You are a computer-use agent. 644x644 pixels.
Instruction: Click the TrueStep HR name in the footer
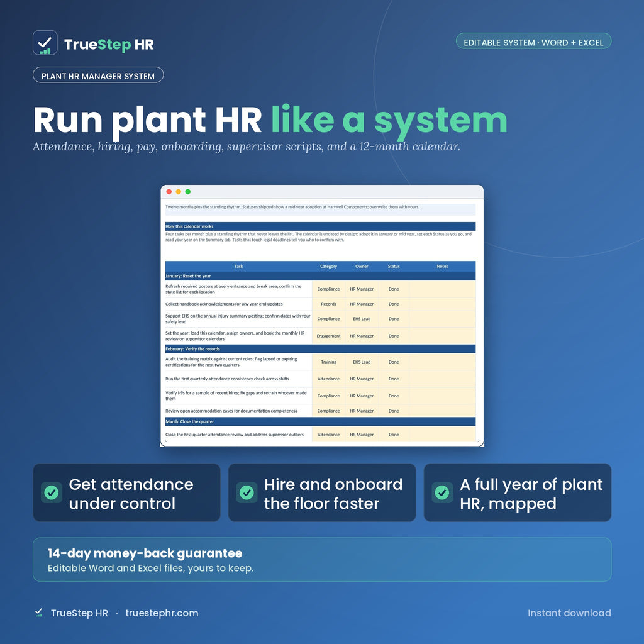(79, 613)
